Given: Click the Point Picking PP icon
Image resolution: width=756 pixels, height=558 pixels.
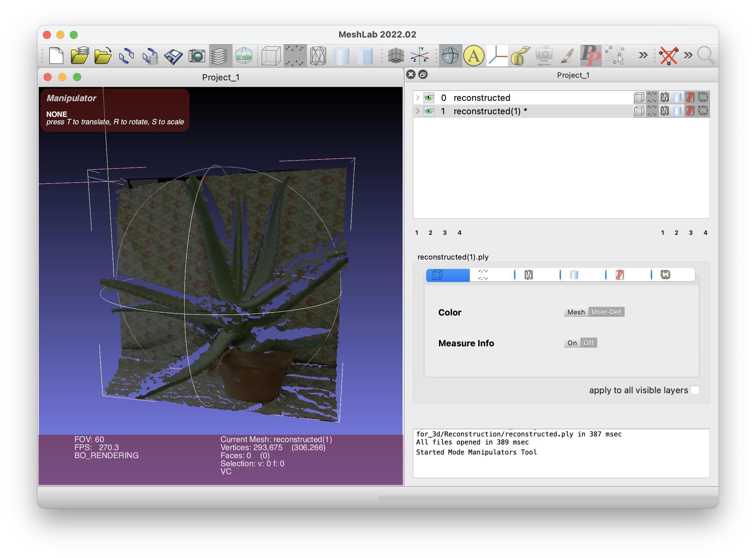Looking at the screenshot, I should coord(591,56).
